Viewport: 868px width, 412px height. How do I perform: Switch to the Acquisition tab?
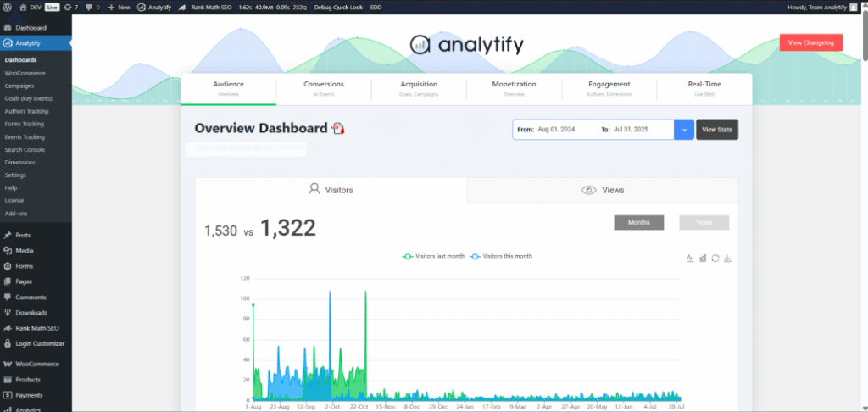point(419,89)
